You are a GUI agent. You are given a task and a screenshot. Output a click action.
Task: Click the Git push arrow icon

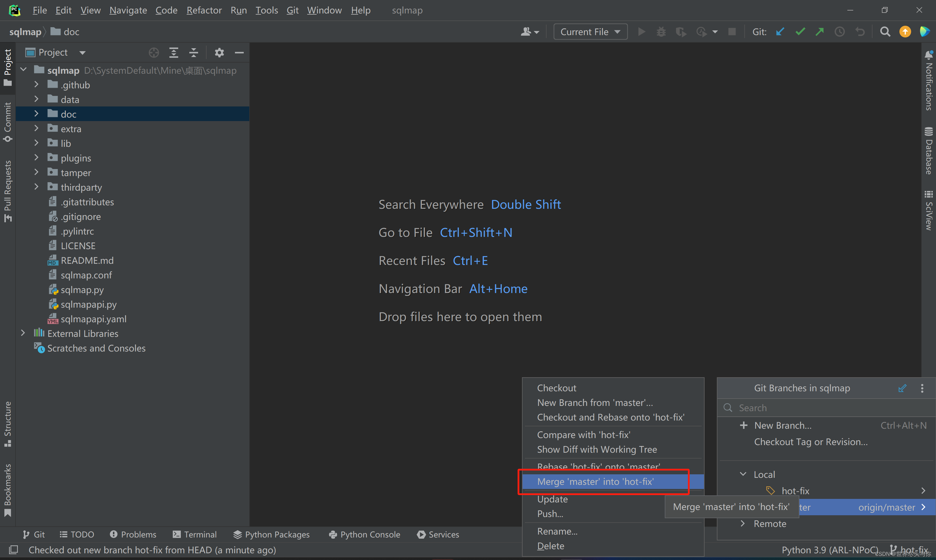pos(819,32)
